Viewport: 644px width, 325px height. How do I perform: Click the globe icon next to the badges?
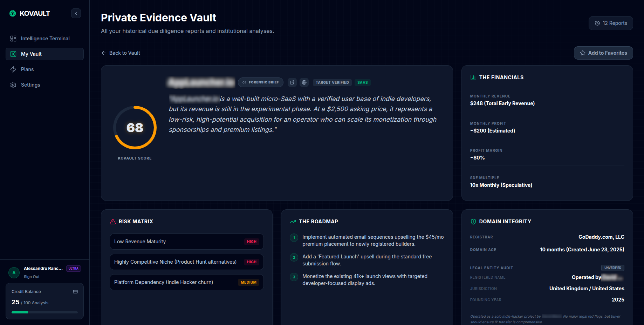[304, 82]
